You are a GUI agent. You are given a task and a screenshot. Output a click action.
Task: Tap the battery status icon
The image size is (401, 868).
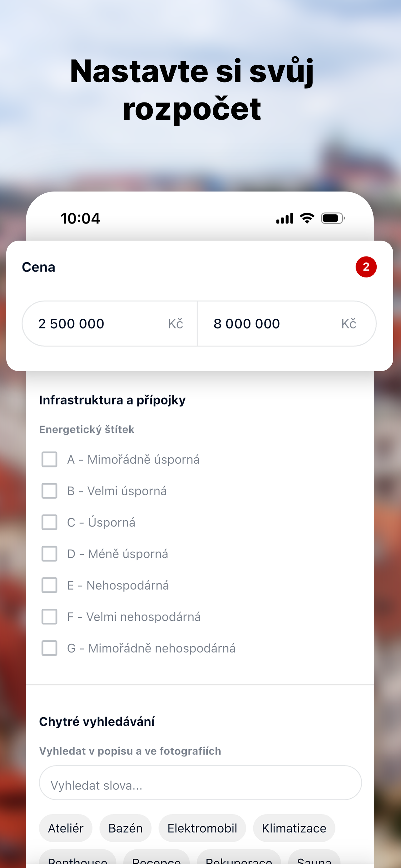pos(332,218)
